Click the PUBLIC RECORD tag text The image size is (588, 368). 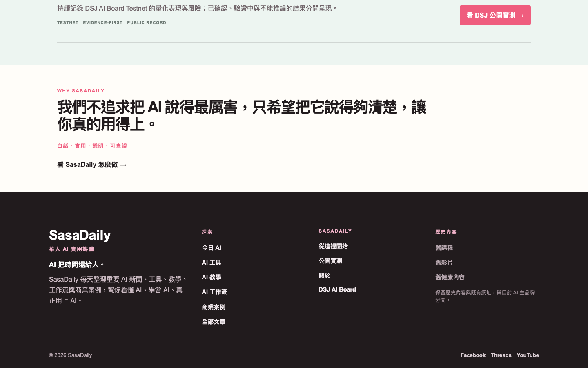coord(147,23)
